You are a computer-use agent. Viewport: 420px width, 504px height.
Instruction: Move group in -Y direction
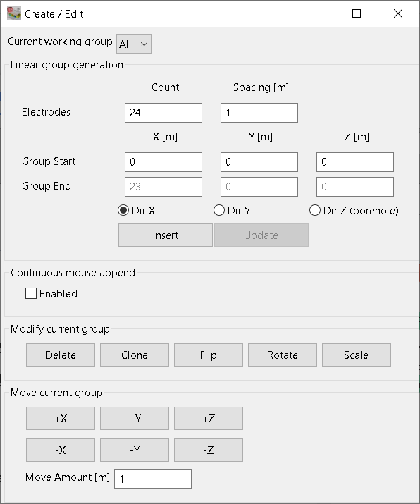[135, 450]
